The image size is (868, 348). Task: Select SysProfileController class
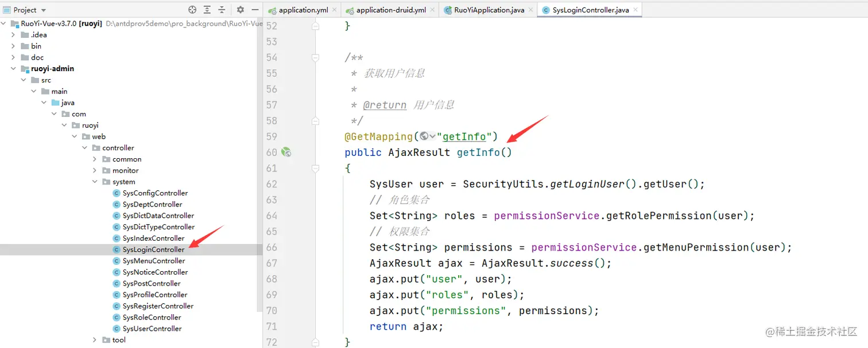[155, 295]
